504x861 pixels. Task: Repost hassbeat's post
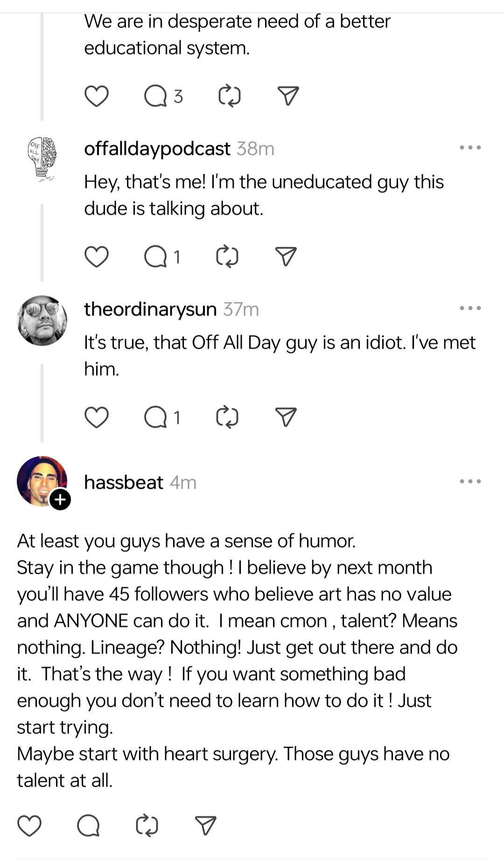click(147, 826)
